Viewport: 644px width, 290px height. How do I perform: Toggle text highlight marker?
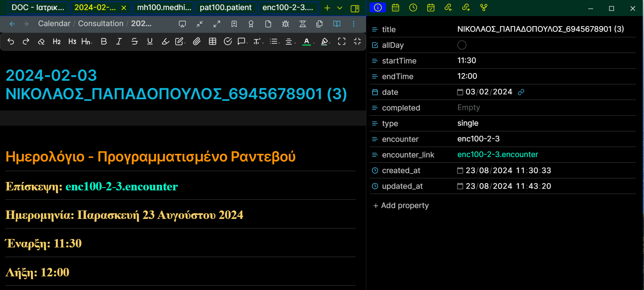[165, 41]
